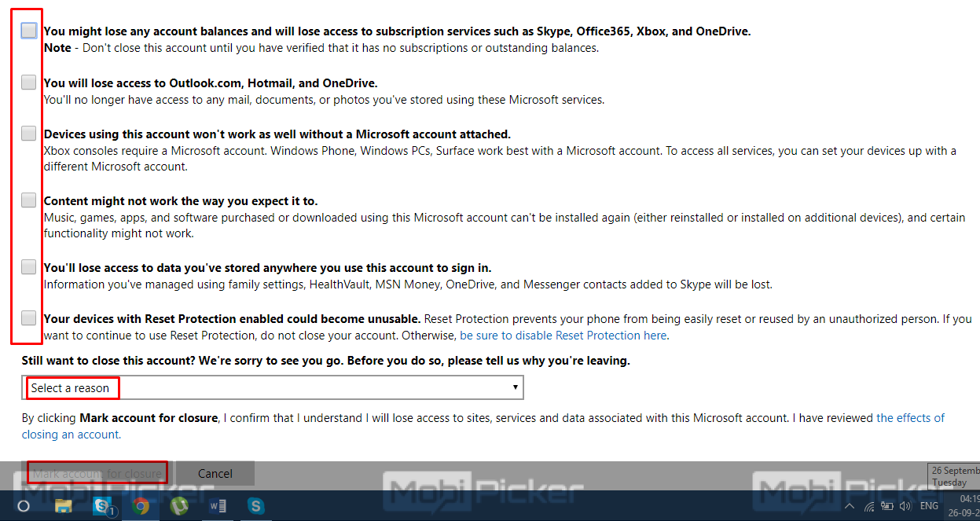Open Cortana search circle on taskbar
980x521 pixels.
(x=24, y=506)
